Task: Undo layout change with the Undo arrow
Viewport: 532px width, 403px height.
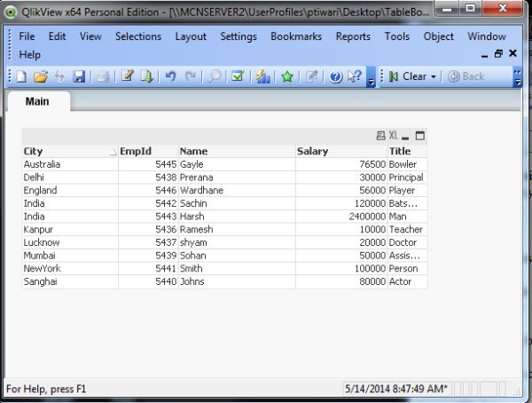Action: [x=170, y=76]
